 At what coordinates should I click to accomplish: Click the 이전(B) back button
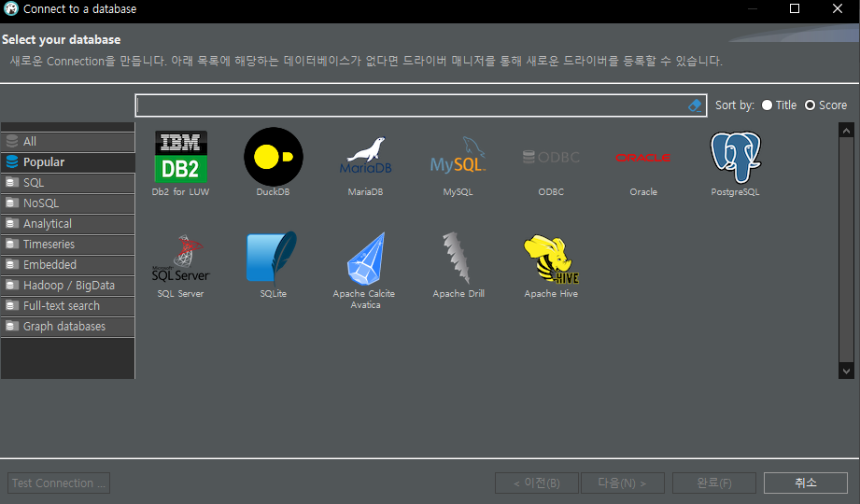(536, 483)
